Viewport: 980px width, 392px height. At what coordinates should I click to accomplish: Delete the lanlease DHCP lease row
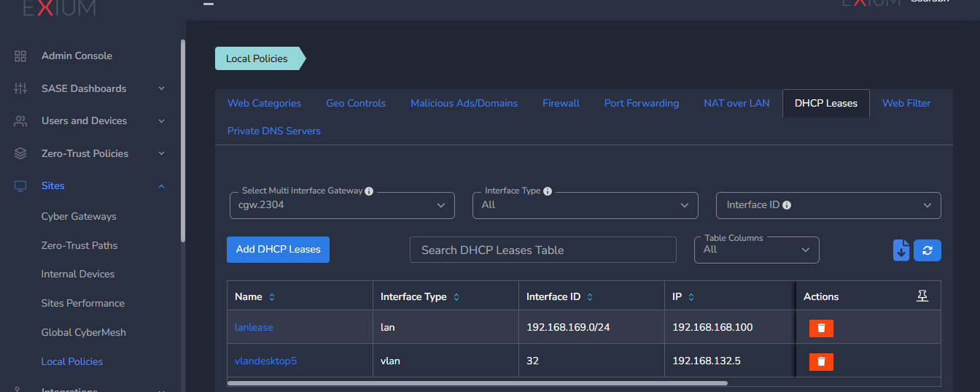point(821,328)
